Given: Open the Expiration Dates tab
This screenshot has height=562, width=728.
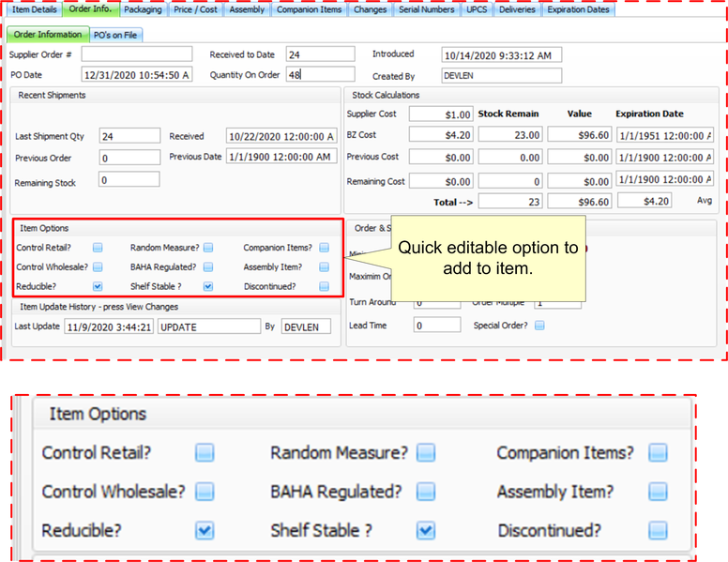Looking at the screenshot, I should tap(579, 9).
